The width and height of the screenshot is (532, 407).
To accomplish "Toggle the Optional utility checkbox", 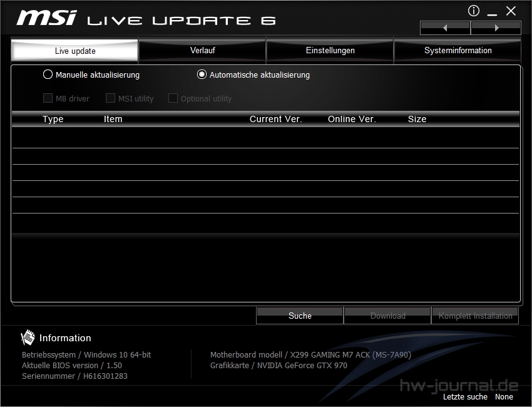I will [173, 98].
